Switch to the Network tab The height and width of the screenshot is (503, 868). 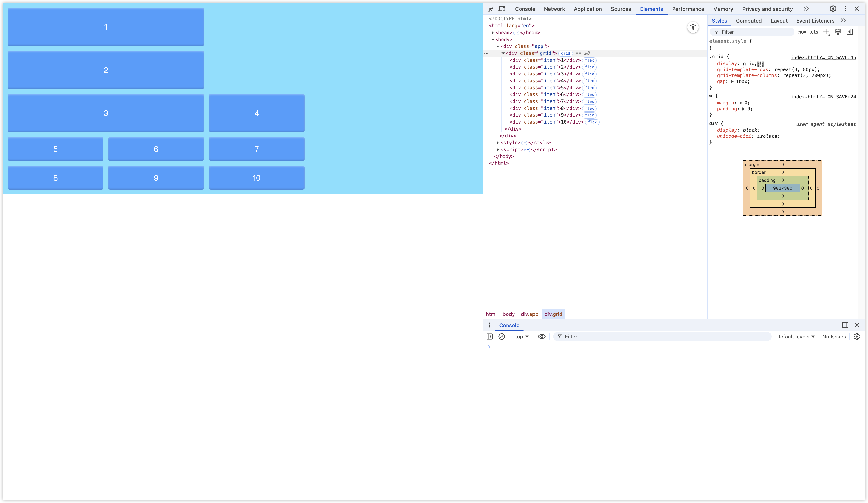[554, 9]
